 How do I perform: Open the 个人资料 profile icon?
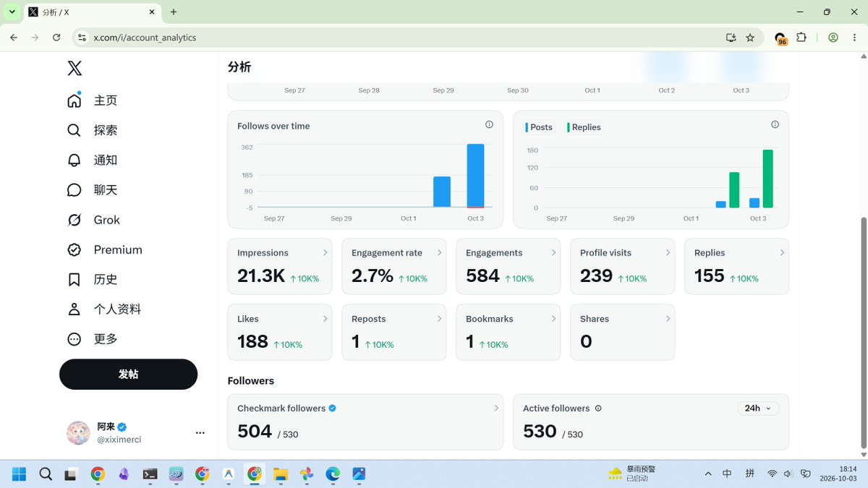[x=74, y=309]
